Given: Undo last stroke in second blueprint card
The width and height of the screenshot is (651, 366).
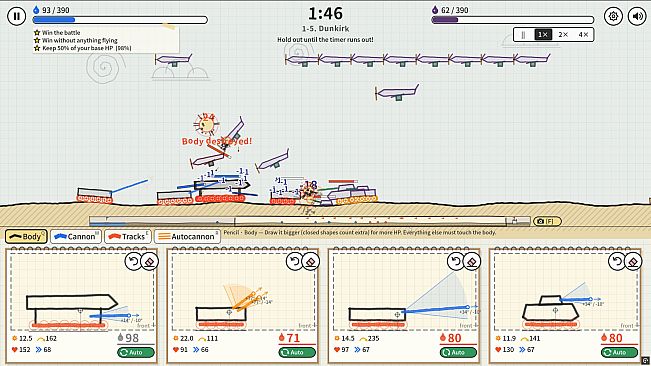Looking at the screenshot, I should [x=294, y=261].
